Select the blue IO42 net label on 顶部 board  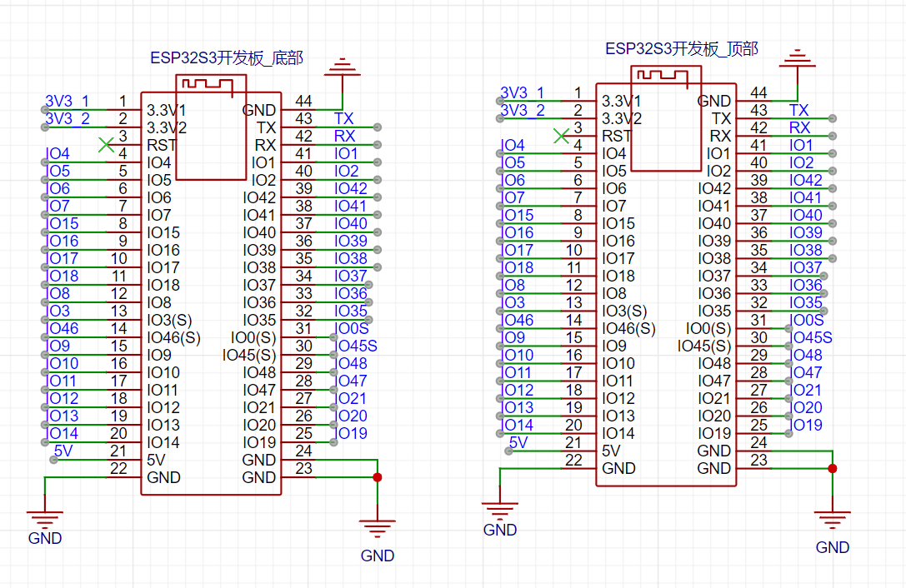[806, 180]
